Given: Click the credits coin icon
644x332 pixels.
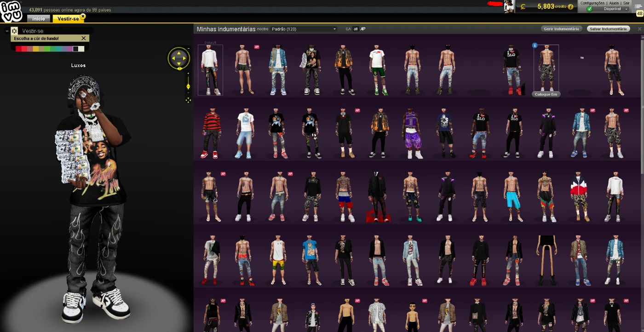Looking at the screenshot, I should pos(523,6).
